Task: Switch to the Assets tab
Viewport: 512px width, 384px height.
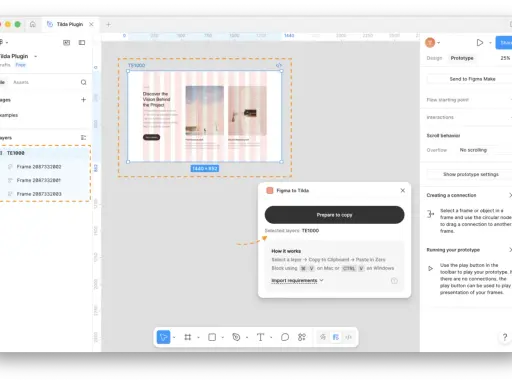Action: (21, 82)
